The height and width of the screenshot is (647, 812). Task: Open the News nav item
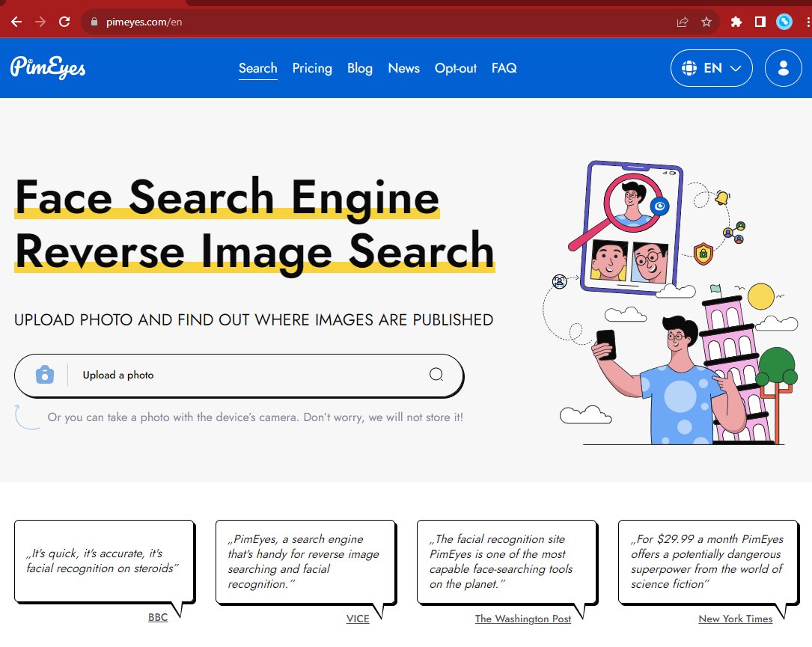(x=404, y=68)
